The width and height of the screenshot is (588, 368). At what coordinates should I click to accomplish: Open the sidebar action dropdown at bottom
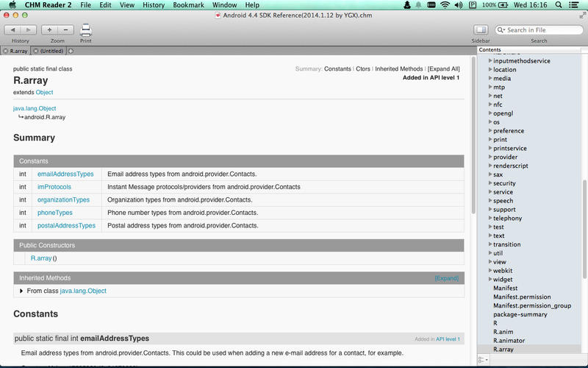482,359
